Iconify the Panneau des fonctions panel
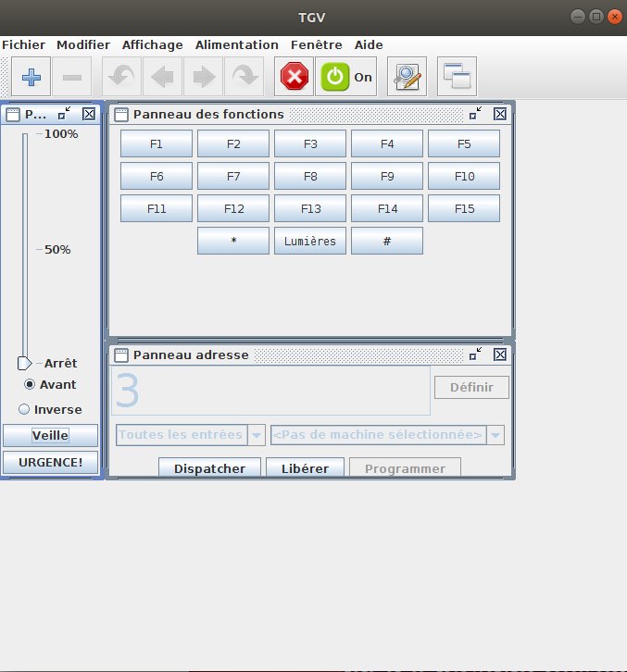Image resolution: width=627 pixels, height=672 pixels. pos(476,114)
